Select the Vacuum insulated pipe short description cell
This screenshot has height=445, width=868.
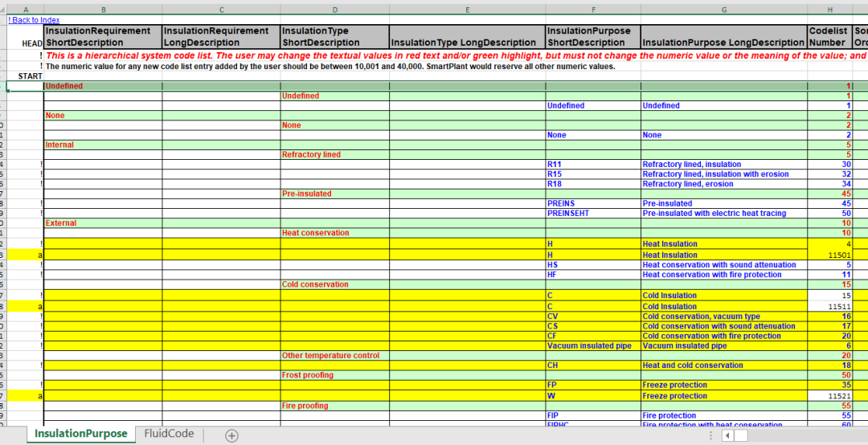(x=593, y=346)
